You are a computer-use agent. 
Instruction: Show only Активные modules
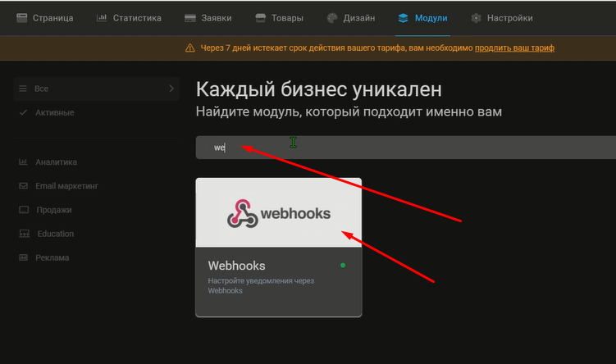click(x=54, y=112)
